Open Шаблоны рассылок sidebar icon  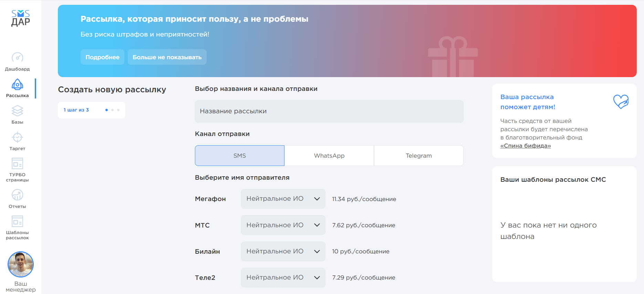[x=17, y=221]
